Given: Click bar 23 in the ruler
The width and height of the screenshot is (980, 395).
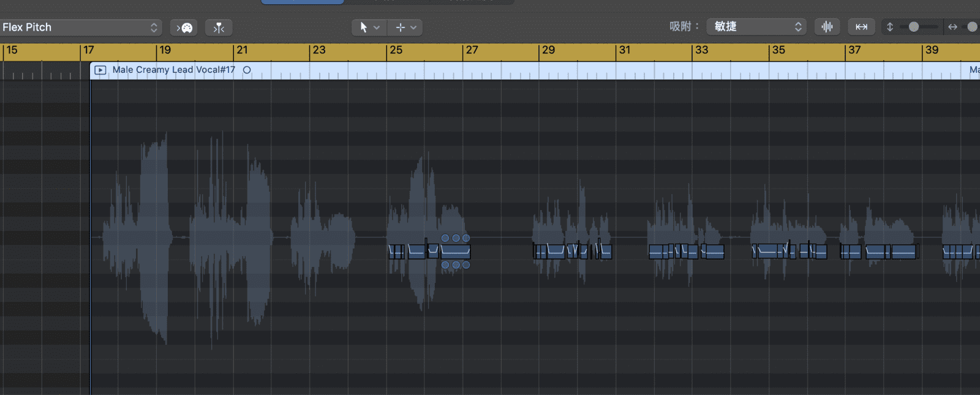Looking at the screenshot, I should pyautogui.click(x=319, y=50).
